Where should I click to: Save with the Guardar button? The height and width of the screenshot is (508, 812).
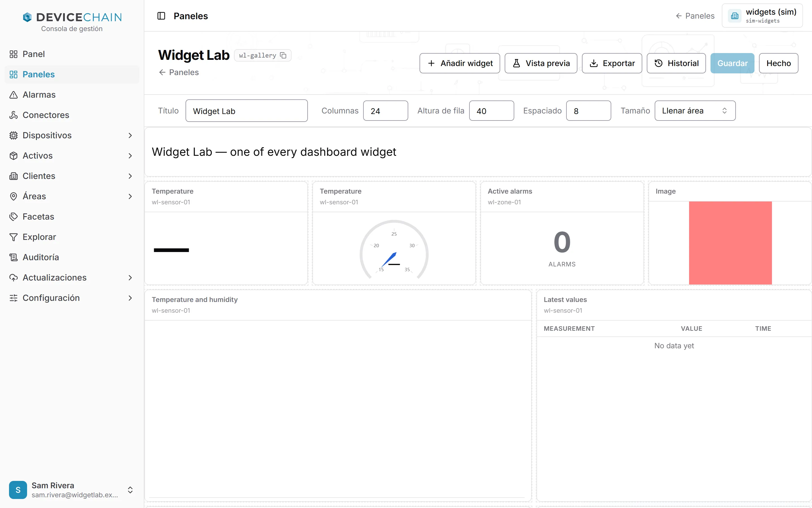[732, 63]
